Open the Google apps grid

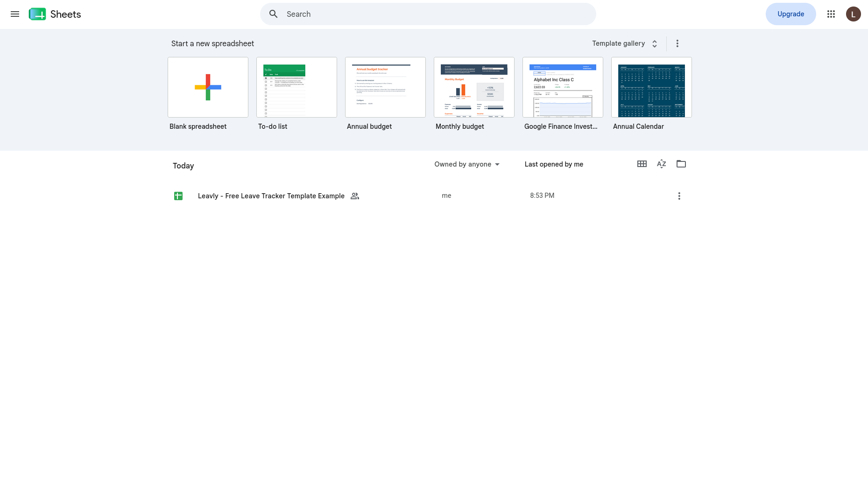tap(831, 14)
